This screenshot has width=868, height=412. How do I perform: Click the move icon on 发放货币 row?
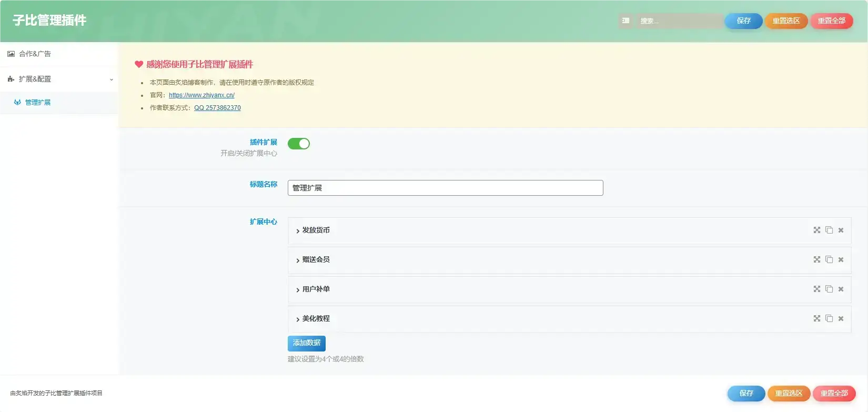817,230
